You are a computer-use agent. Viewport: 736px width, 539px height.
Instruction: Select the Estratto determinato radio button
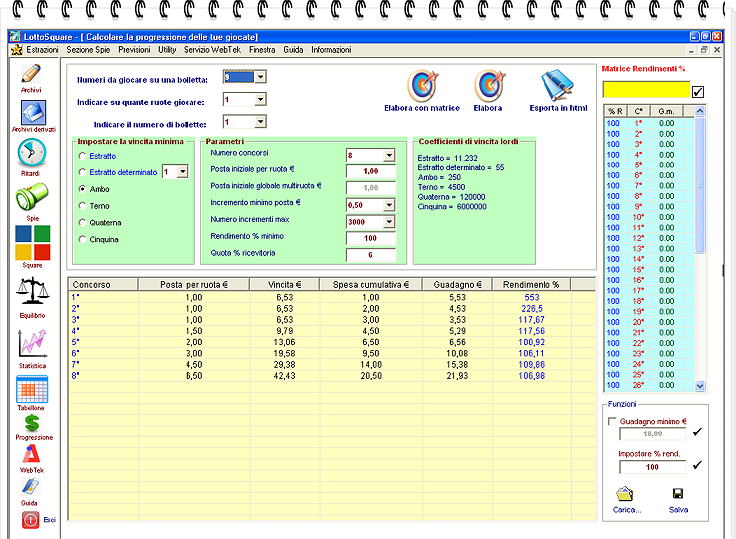(82, 172)
